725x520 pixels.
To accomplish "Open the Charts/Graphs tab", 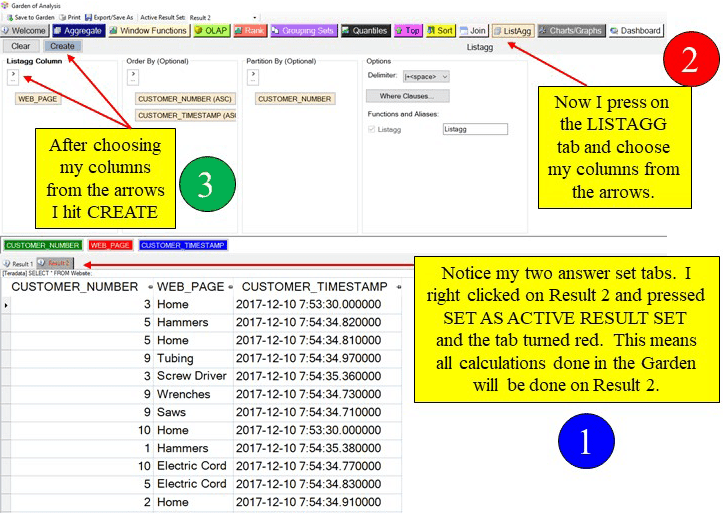I will [571, 31].
